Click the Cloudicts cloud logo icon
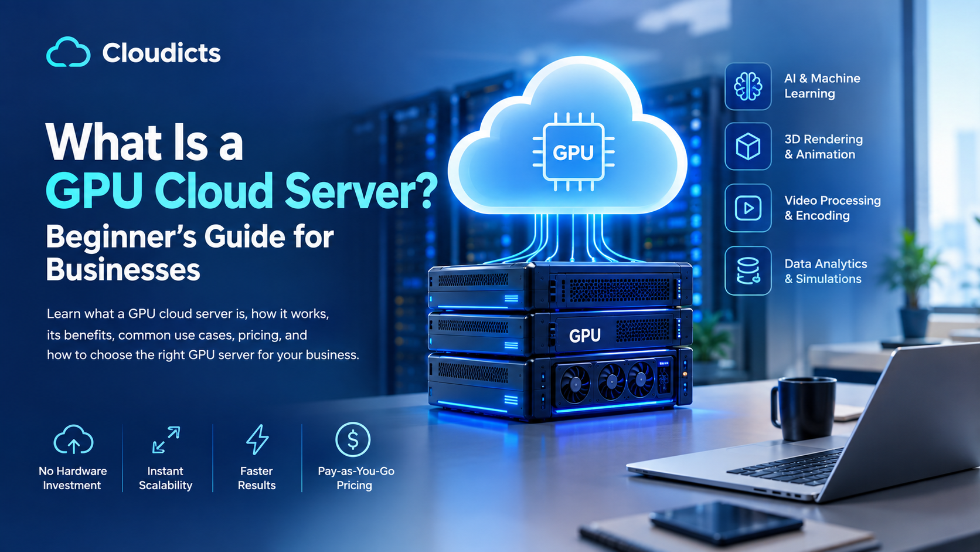This screenshot has height=552, width=980. tap(69, 52)
